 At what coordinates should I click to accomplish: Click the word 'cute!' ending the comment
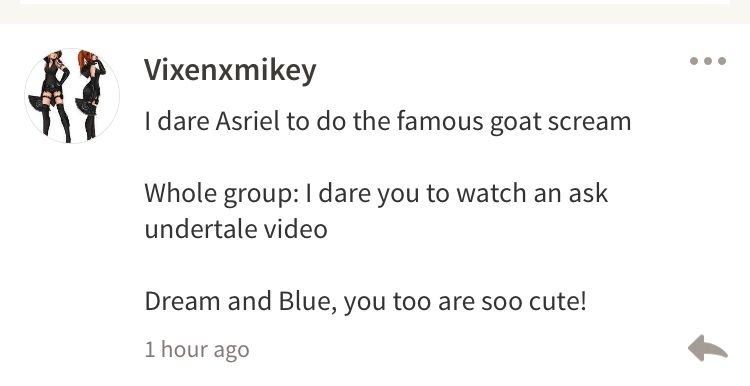pyautogui.click(x=557, y=301)
